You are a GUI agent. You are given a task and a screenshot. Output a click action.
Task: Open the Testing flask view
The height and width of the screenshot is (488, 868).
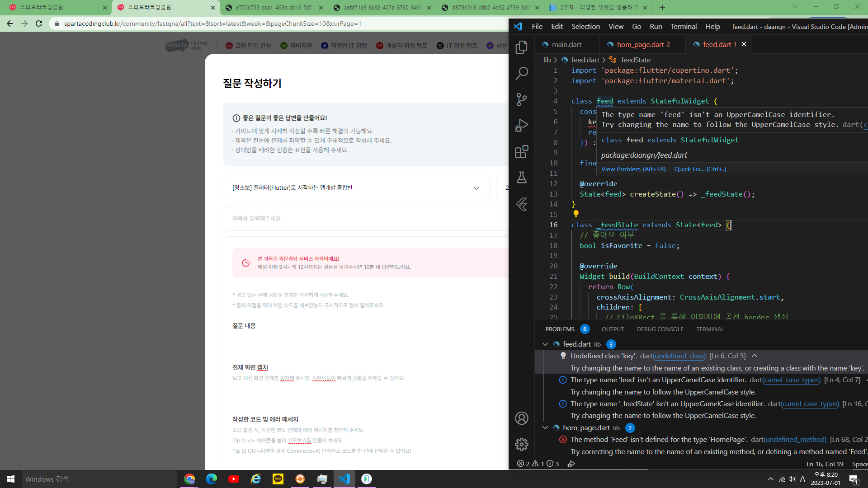tap(522, 178)
